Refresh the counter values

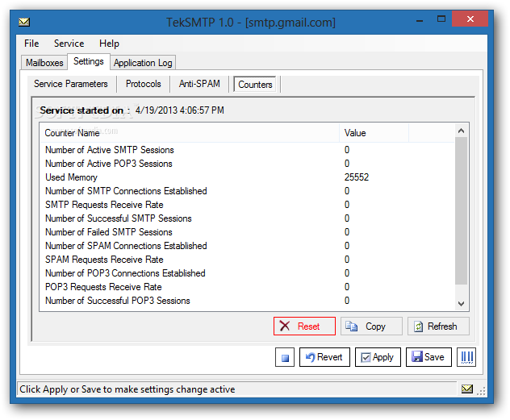[x=438, y=326]
